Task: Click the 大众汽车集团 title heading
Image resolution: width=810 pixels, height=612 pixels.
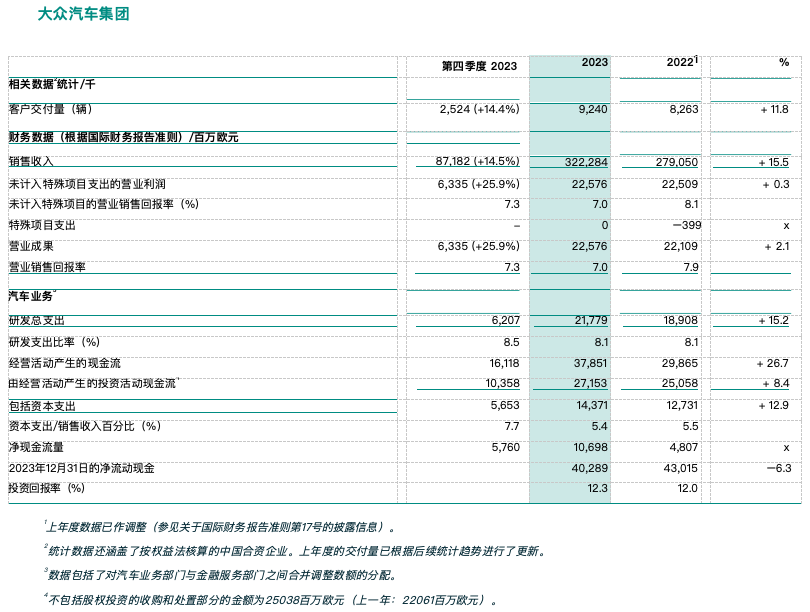Action: click(83, 14)
